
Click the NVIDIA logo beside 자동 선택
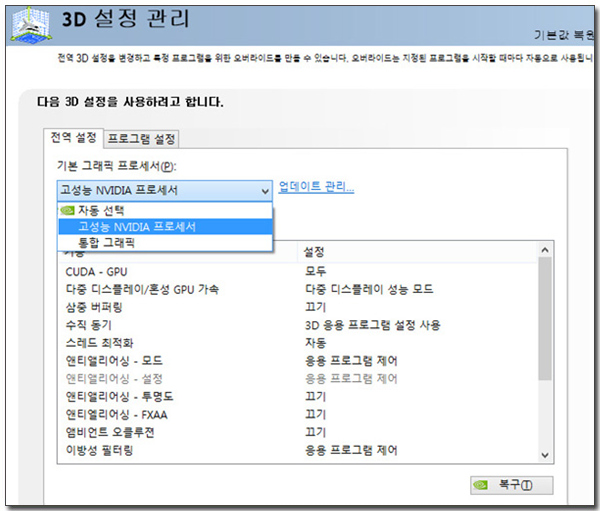point(67,210)
